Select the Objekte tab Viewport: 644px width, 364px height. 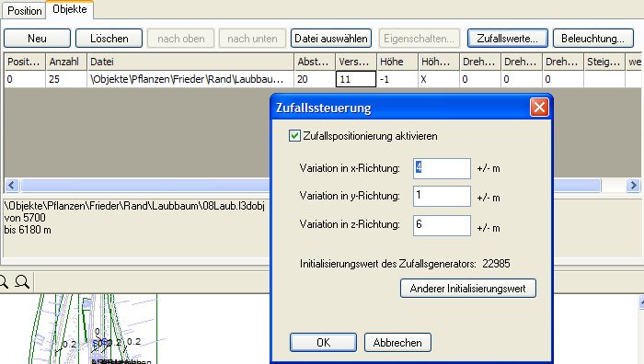[x=69, y=9]
